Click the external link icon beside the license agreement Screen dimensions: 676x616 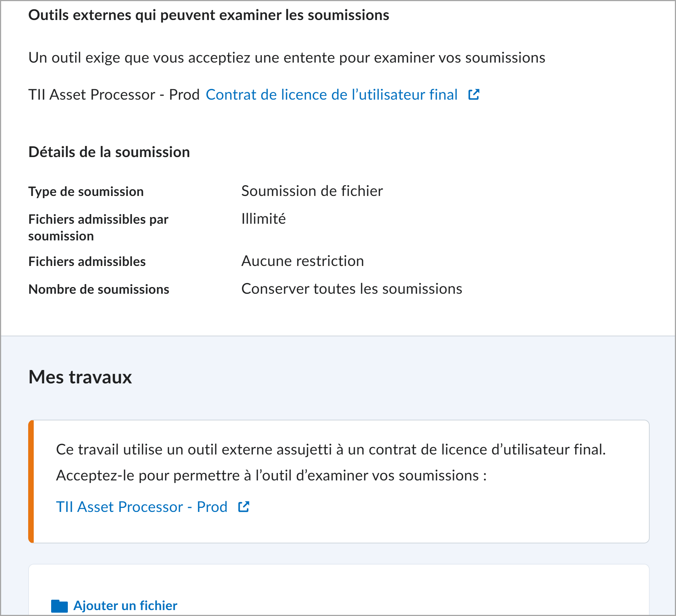pyautogui.click(x=474, y=95)
